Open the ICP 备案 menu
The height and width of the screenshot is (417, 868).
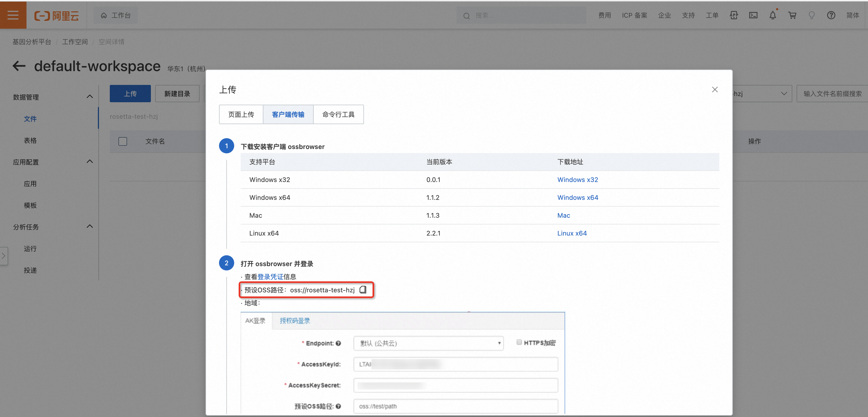tap(634, 15)
